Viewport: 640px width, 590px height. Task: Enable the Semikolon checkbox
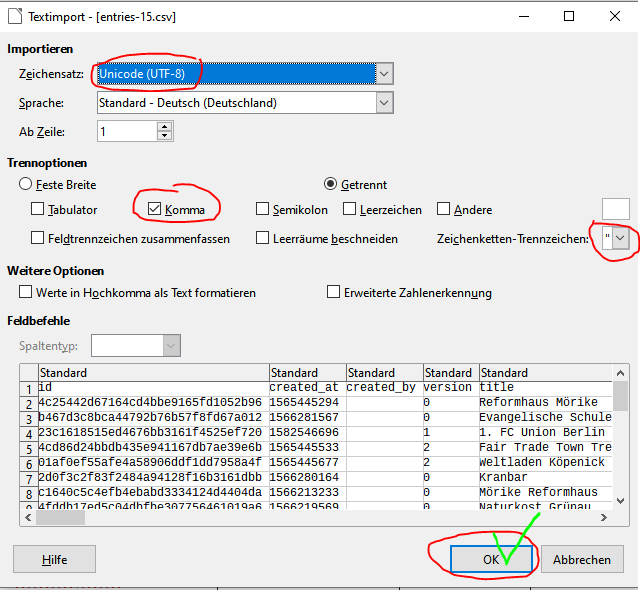pyautogui.click(x=262, y=209)
